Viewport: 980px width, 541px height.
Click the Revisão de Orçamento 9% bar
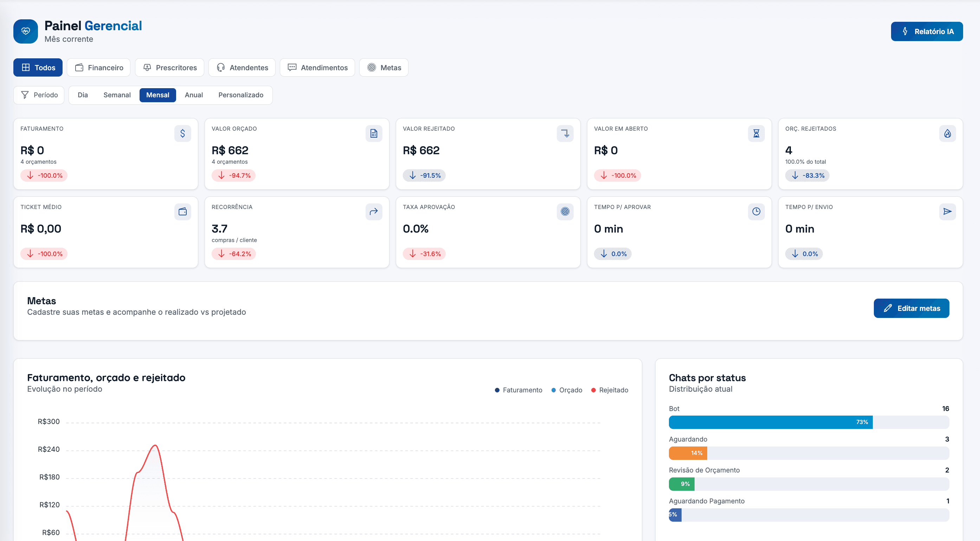(682, 484)
